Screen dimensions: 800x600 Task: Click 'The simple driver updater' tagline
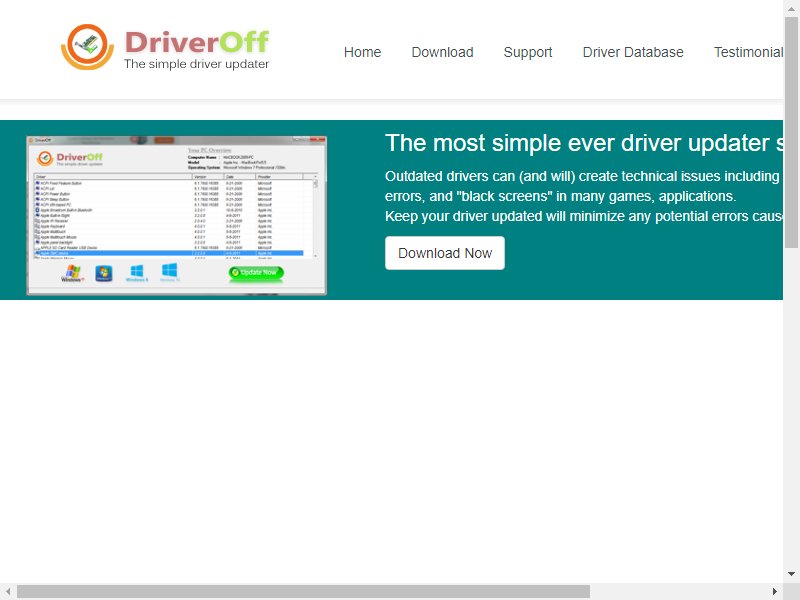tap(196, 64)
